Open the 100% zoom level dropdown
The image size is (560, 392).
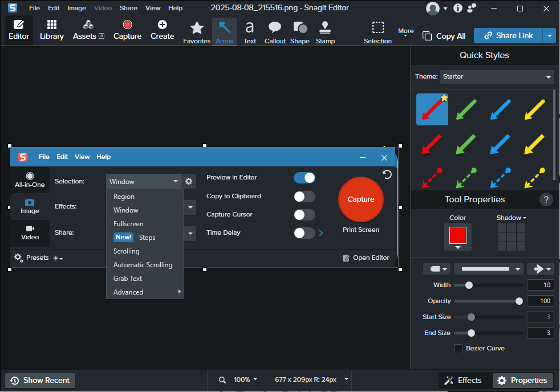245,379
